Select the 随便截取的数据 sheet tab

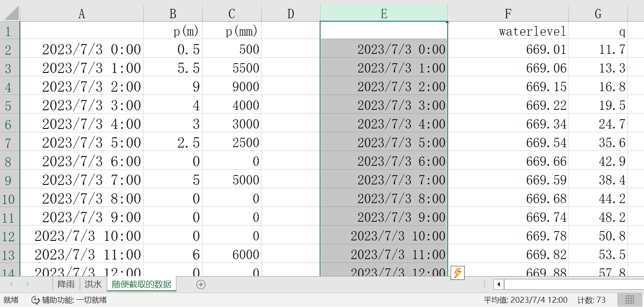coord(142,285)
